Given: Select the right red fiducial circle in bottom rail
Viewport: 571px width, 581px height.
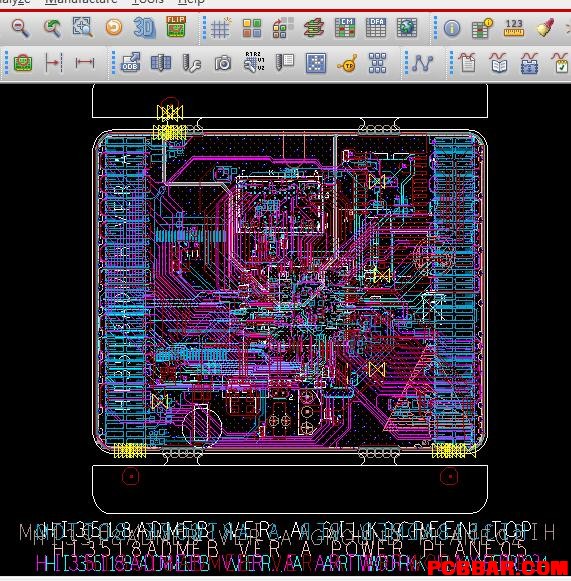Looking at the screenshot, I should click(x=449, y=476).
